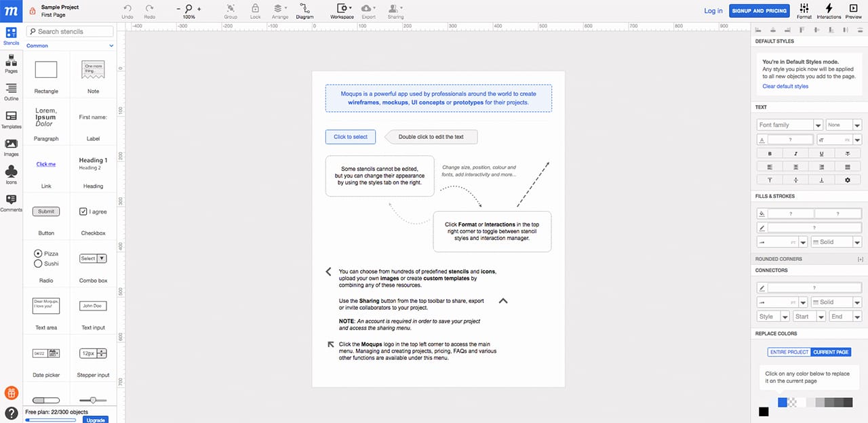Toggle italic text formatting
This screenshot has height=423, width=868.
tap(796, 154)
